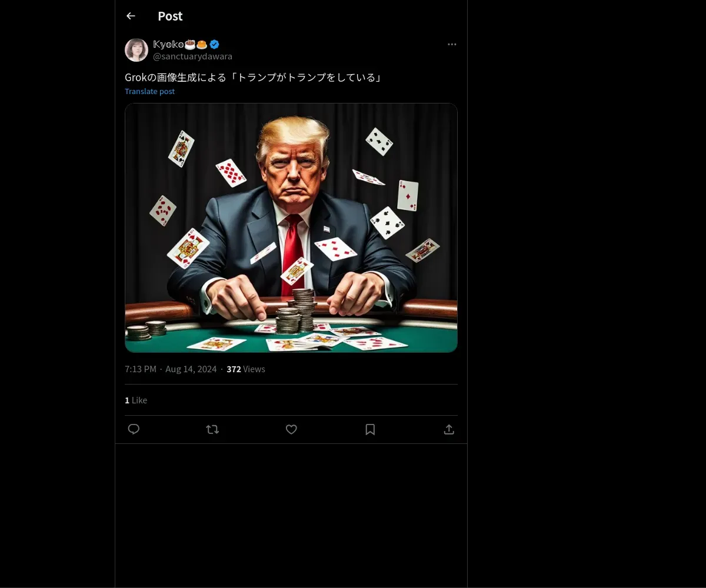Click the Kyoko display name
This screenshot has width=706, height=588.
(x=168, y=44)
